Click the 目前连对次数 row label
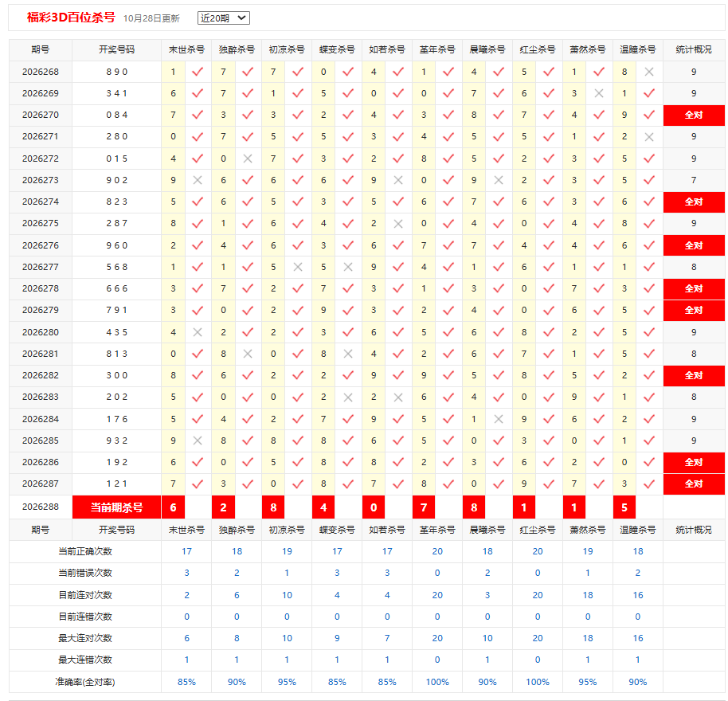The height and width of the screenshot is (701, 728). [85, 595]
